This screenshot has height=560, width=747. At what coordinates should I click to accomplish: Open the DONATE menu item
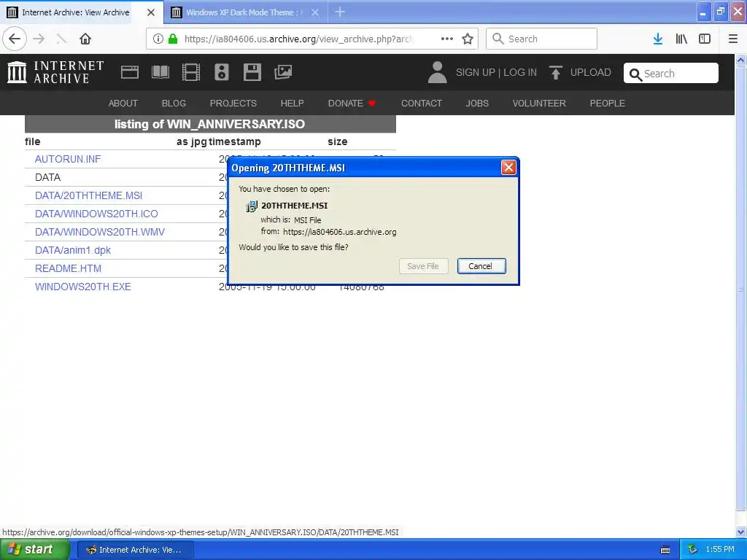click(x=352, y=104)
